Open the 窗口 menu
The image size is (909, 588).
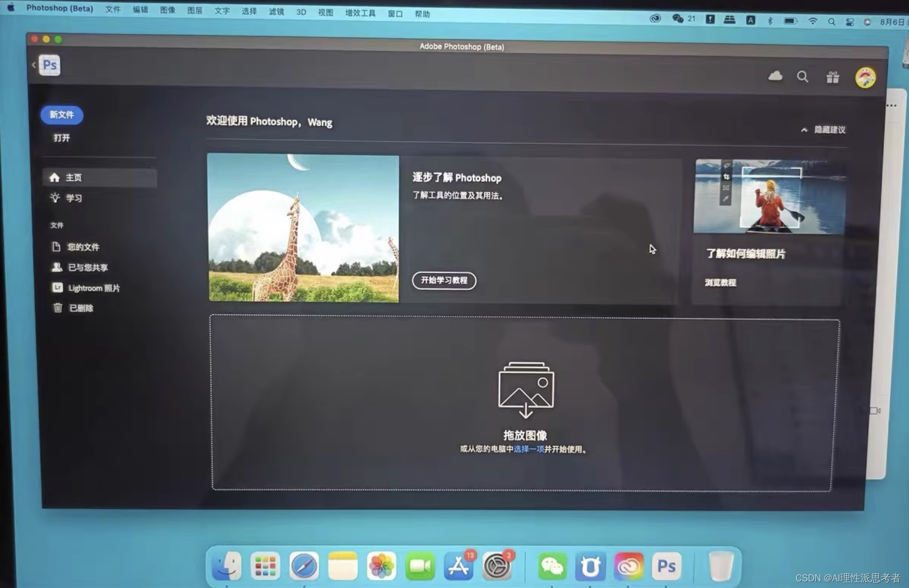pos(395,14)
